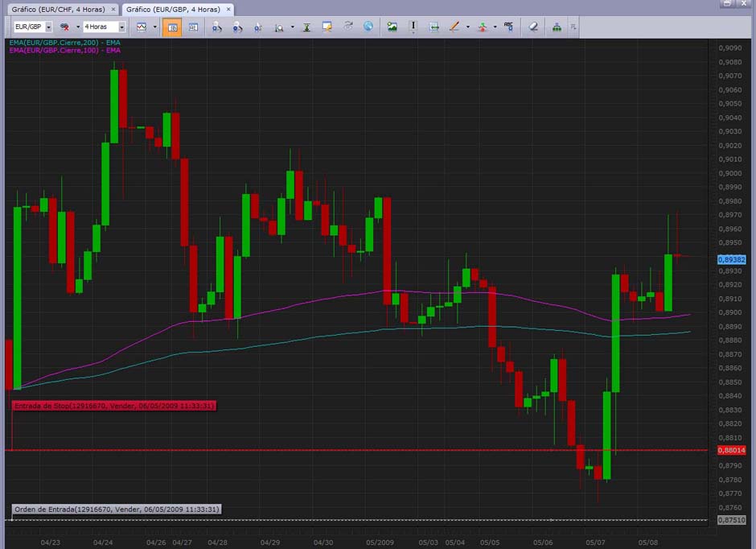Click the landscape picture icon

[x=392, y=27]
